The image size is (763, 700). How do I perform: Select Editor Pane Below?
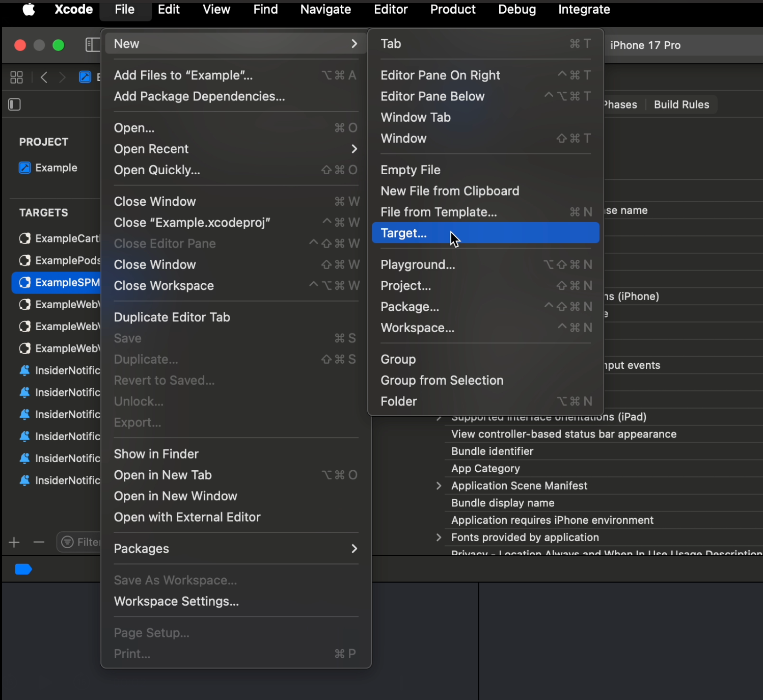click(x=485, y=96)
